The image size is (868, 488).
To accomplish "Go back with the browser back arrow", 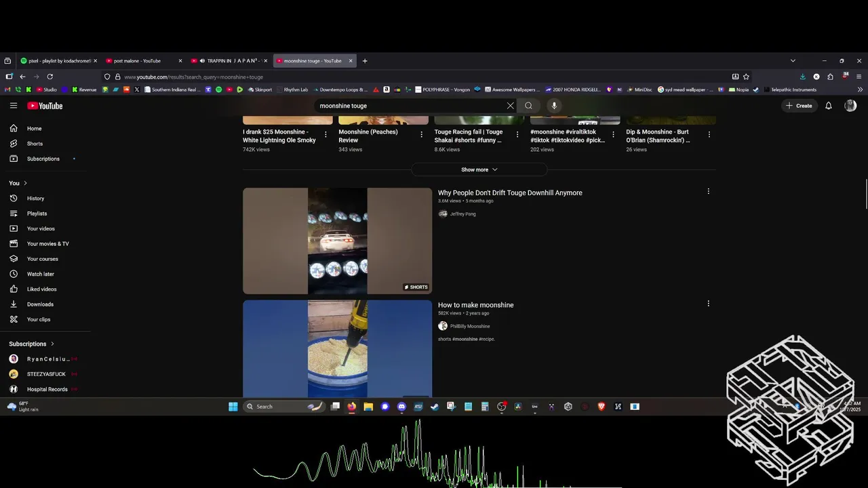I will [22, 77].
